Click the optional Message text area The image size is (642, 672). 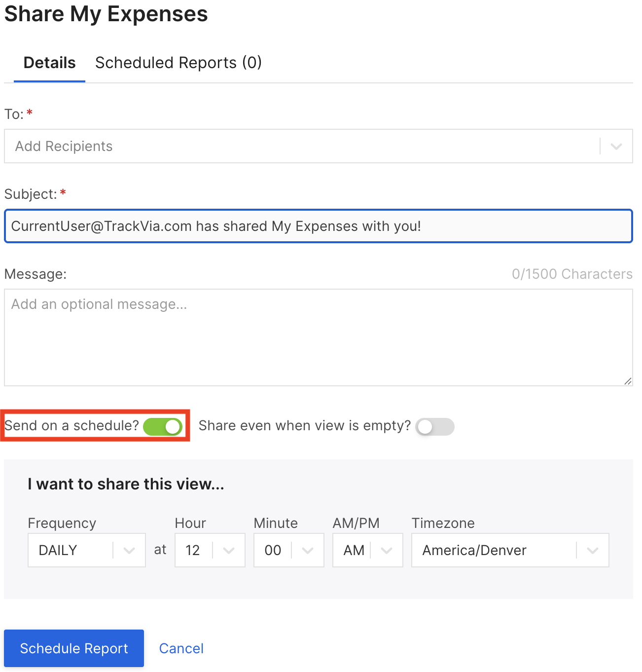[x=319, y=337]
